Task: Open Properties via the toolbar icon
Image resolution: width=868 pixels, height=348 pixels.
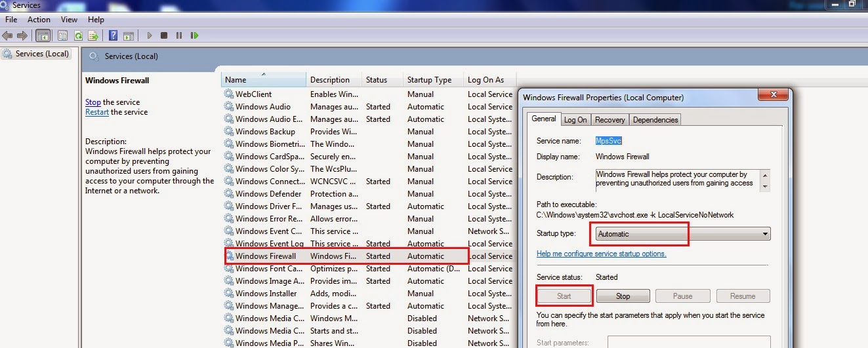Action: [x=63, y=35]
